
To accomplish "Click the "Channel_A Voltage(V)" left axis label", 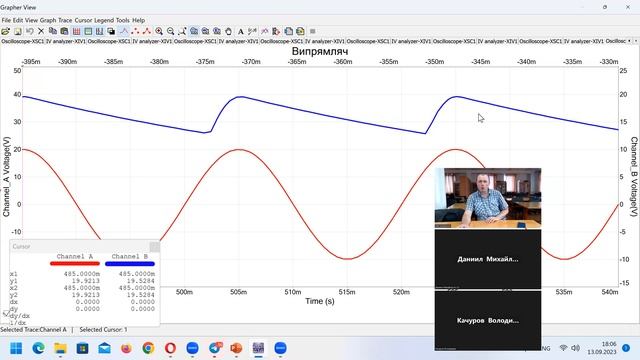I will point(6,176).
